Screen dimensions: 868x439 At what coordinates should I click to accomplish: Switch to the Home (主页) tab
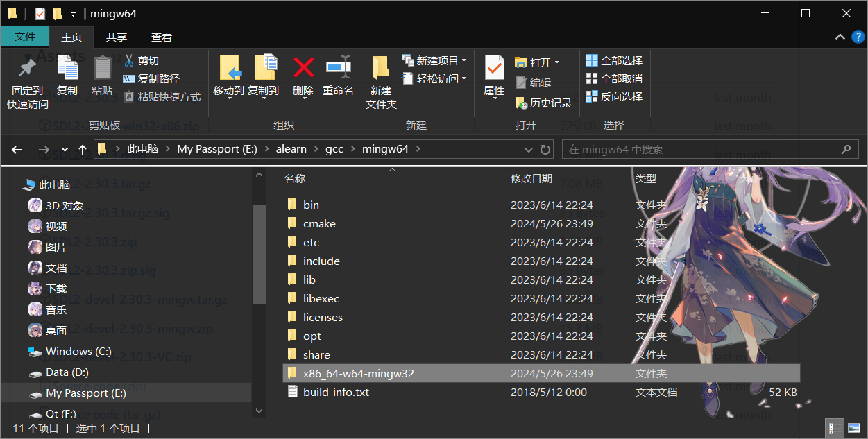click(x=71, y=37)
